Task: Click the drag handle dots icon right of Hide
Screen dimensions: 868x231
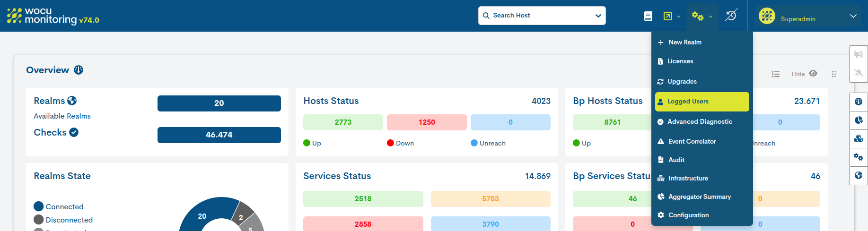Action: [x=834, y=74]
